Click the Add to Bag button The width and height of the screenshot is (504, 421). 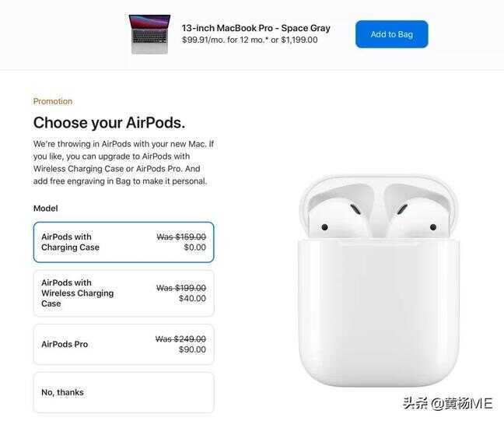pos(391,34)
